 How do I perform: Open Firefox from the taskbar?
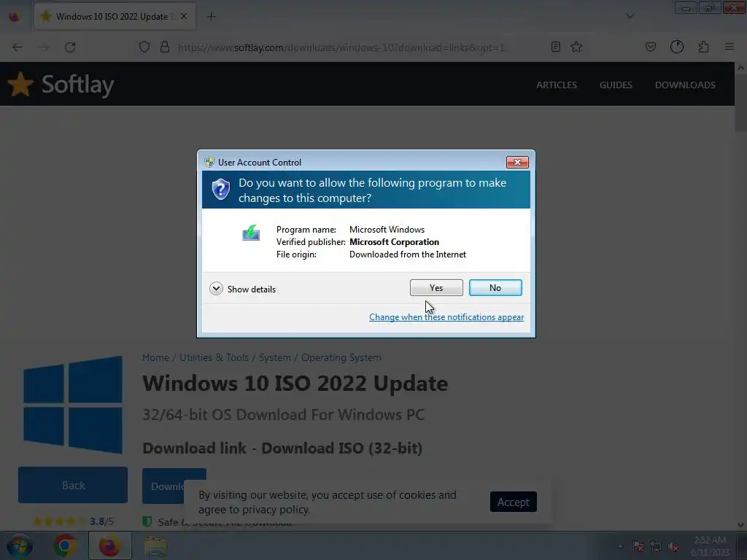(109, 545)
